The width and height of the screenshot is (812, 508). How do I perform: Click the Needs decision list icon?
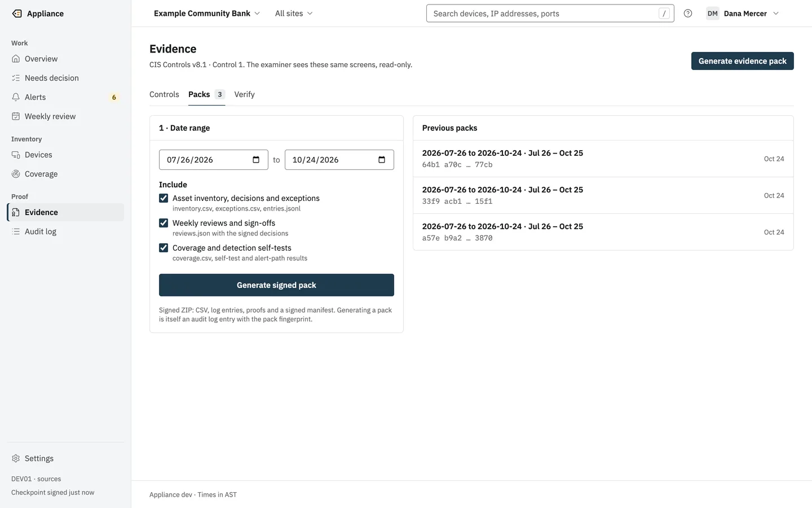[x=16, y=78]
